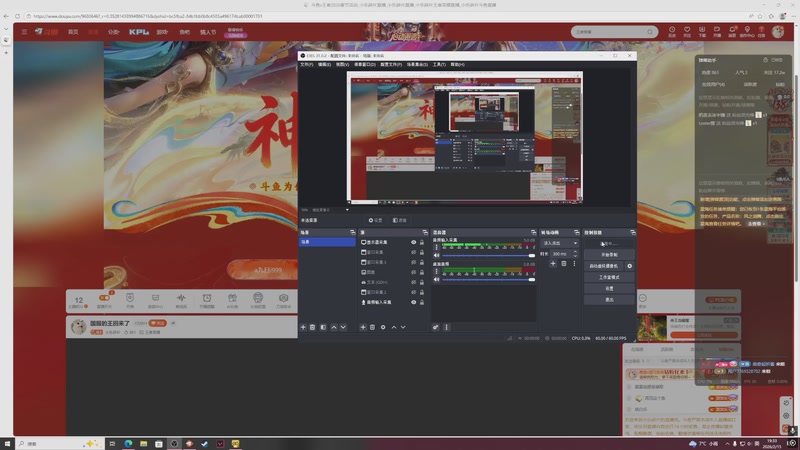Screen dimensions: 800x450
Task: Open the transition type dropdown
Action: (x=560, y=243)
